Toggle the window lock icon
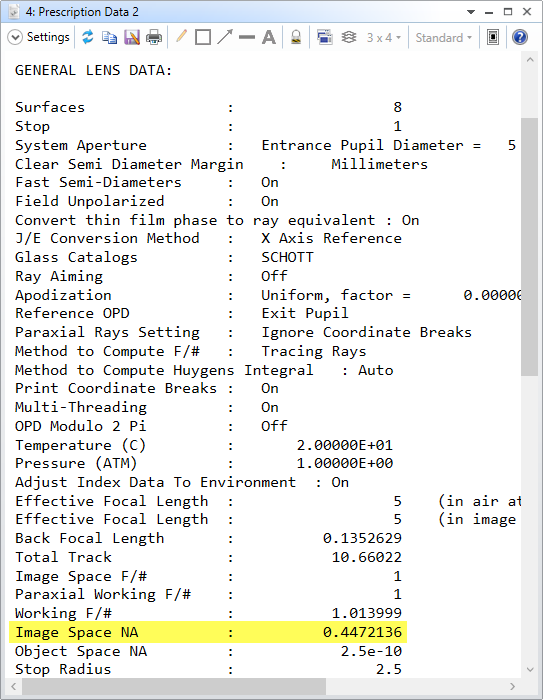Screen dimensions: 543x700 296,37
